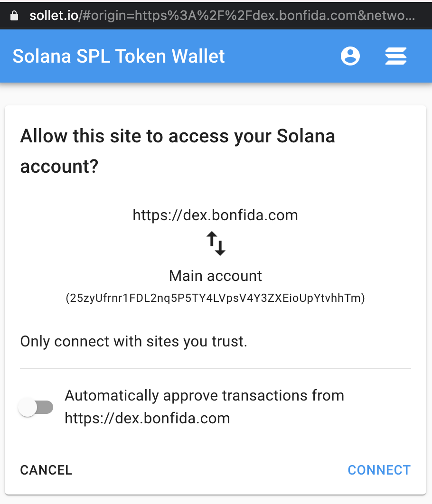This screenshot has height=504, width=432.
Task: Click the horizontal divider above the toggle
Action: 216,369
